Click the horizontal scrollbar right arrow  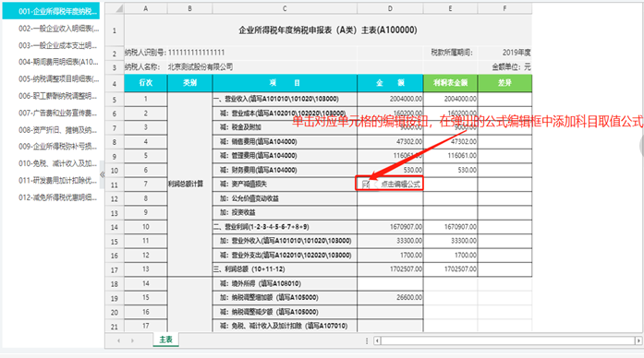[x=638, y=340]
